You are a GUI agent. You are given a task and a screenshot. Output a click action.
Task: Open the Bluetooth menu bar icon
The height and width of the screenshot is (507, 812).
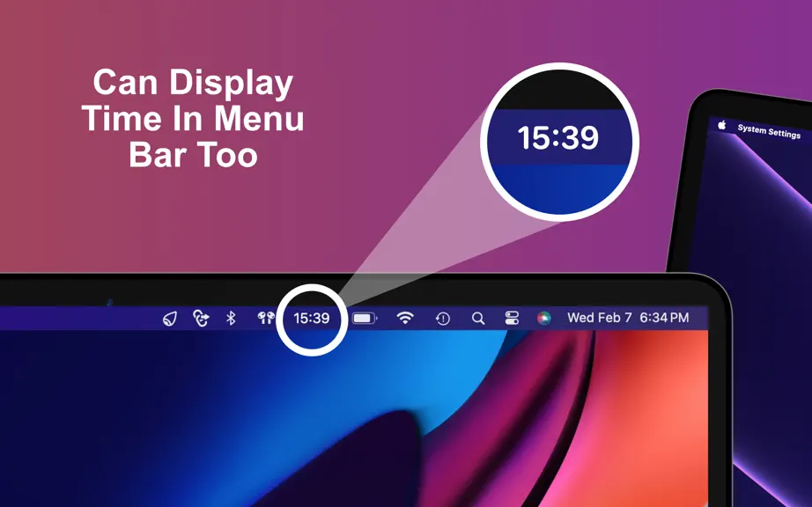click(x=231, y=318)
